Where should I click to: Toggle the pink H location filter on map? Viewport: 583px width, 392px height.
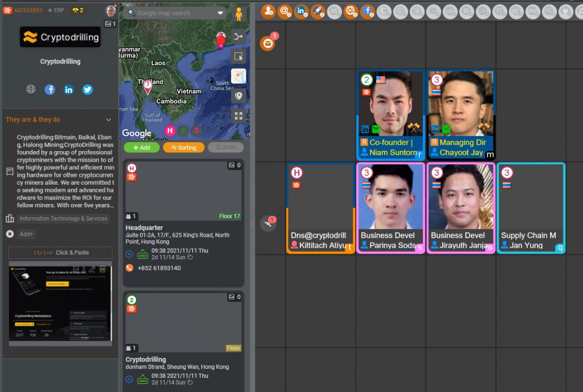tap(170, 131)
